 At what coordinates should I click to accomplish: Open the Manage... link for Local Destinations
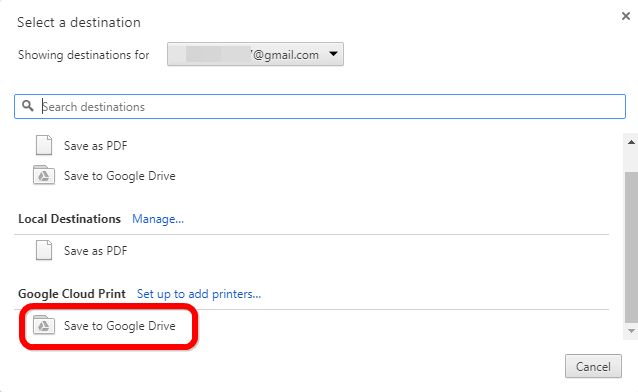(158, 219)
